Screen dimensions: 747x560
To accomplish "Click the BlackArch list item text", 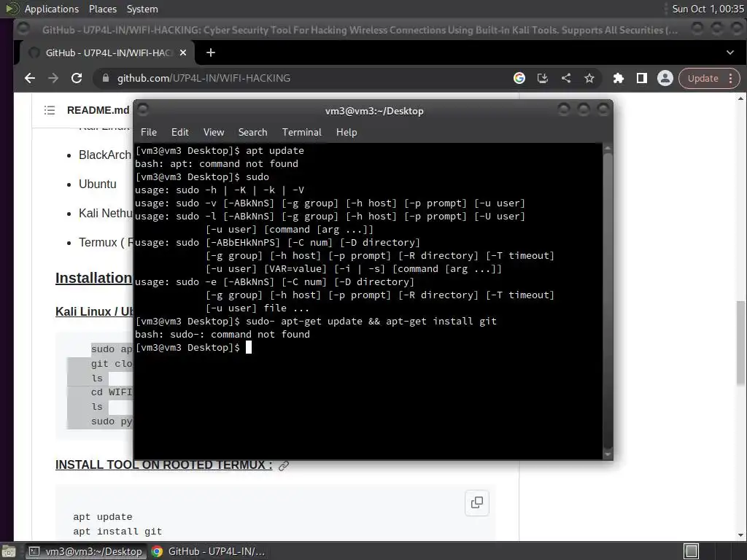I will point(105,155).
